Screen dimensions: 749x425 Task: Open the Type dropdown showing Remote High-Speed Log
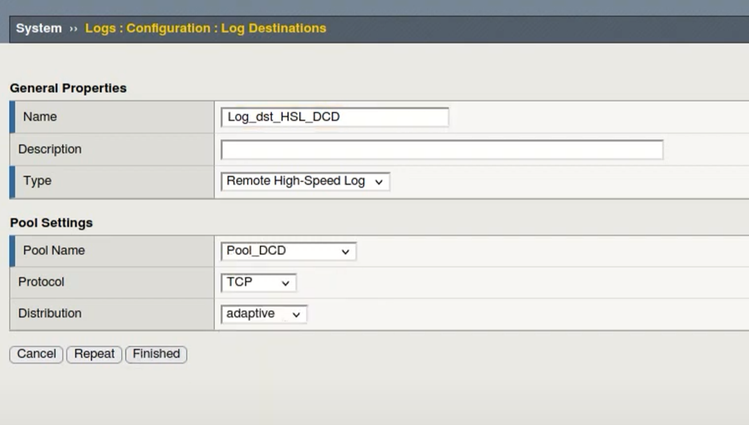(x=305, y=182)
